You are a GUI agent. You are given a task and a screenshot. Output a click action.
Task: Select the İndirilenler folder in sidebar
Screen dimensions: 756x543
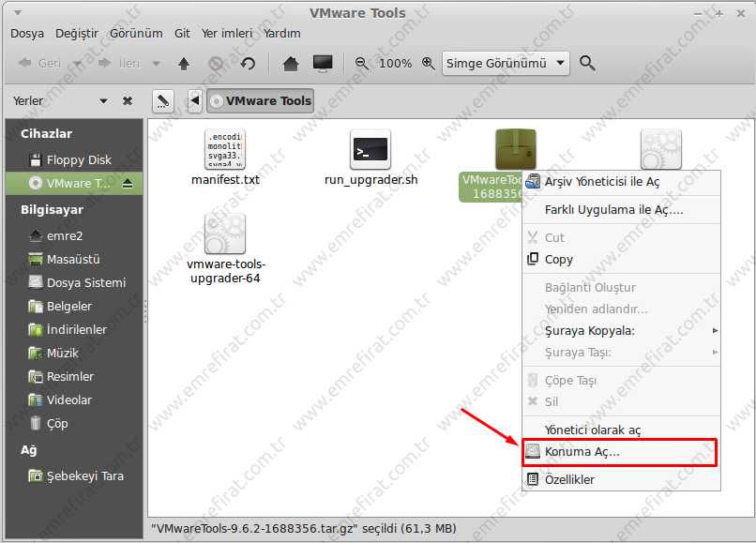pos(76,329)
